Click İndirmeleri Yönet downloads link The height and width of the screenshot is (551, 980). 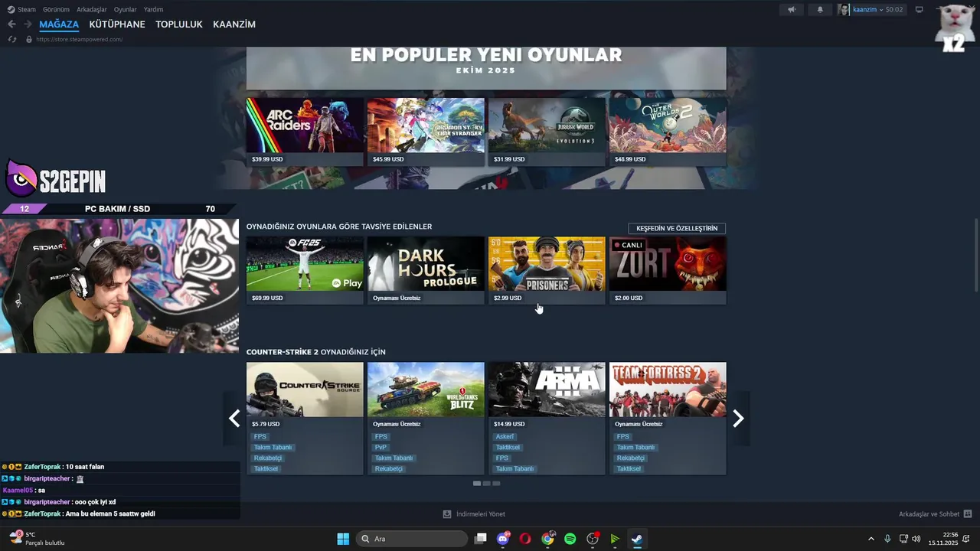(474, 514)
